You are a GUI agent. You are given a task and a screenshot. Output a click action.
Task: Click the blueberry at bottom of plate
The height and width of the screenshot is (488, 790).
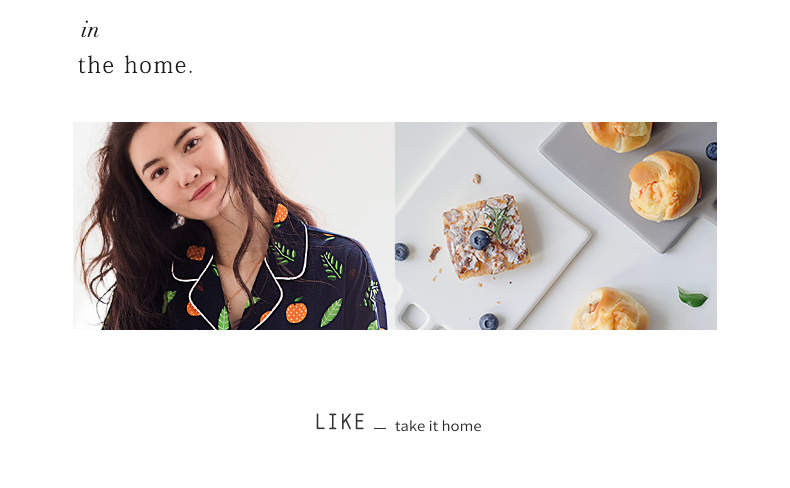[x=488, y=321]
